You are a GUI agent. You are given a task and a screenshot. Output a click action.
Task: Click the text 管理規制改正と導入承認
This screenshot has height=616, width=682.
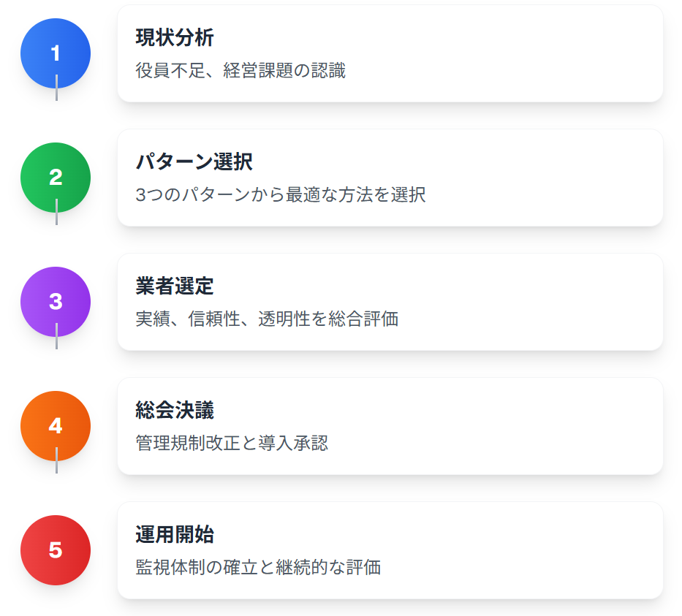click(x=232, y=443)
